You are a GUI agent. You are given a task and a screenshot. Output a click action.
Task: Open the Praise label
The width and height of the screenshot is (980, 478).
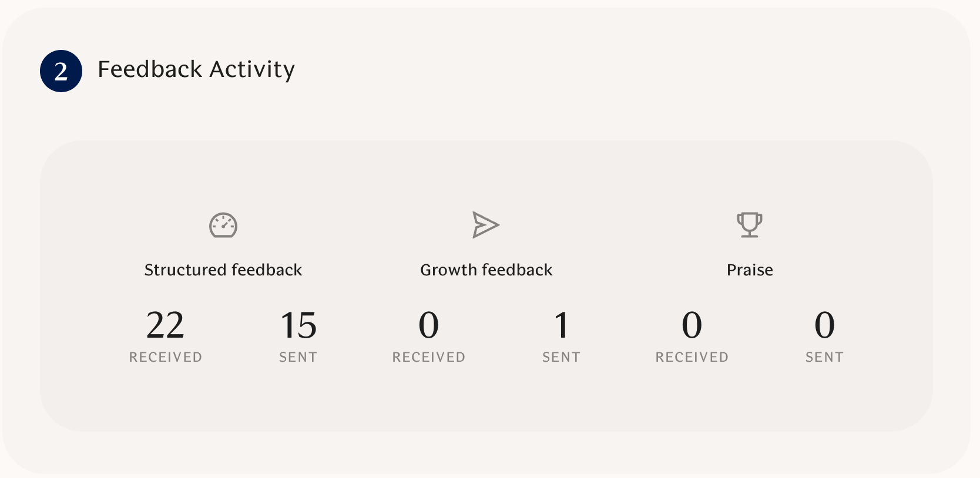pos(750,270)
